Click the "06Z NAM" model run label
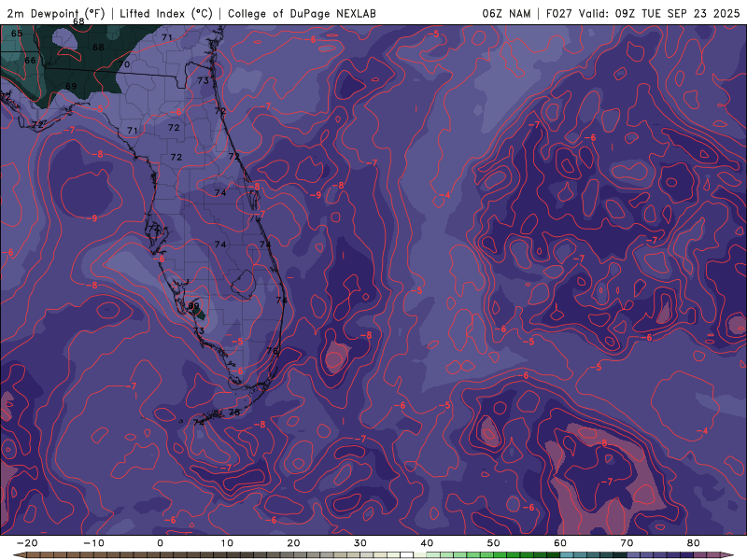This screenshot has width=747, height=560. click(x=506, y=13)
